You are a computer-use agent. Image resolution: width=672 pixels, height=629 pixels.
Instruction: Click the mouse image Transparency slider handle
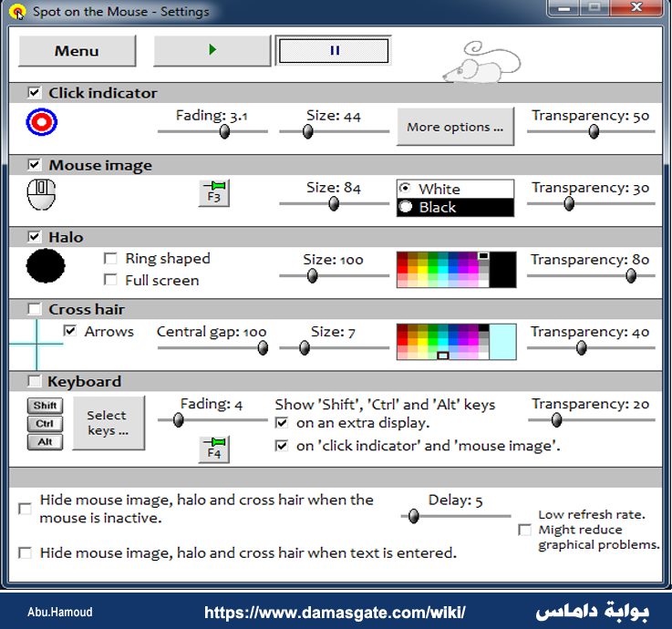[569, 203]
